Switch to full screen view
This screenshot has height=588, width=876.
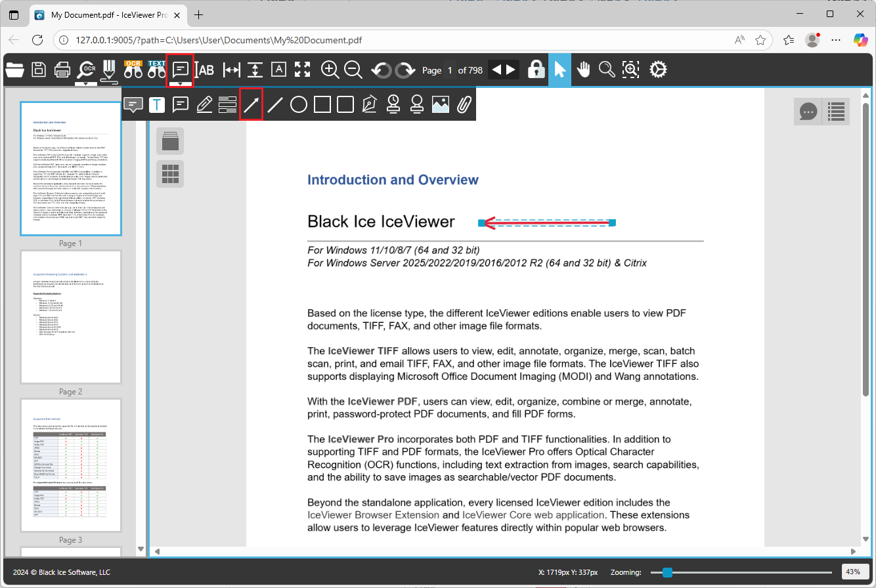coord(302,70)
